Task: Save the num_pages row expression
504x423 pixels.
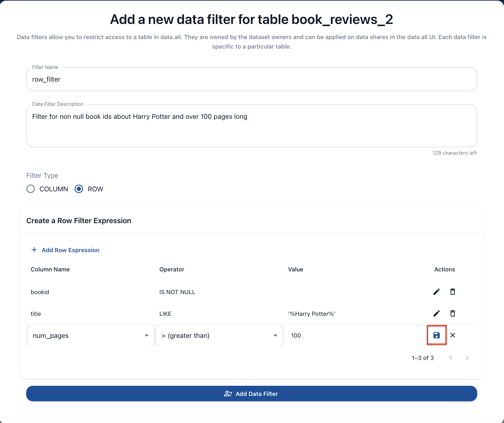Action: [437, 335]
